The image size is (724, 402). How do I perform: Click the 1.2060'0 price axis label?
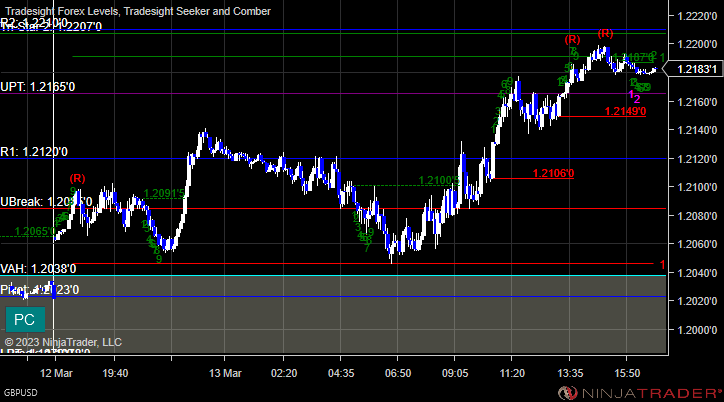tap(697, 244)
